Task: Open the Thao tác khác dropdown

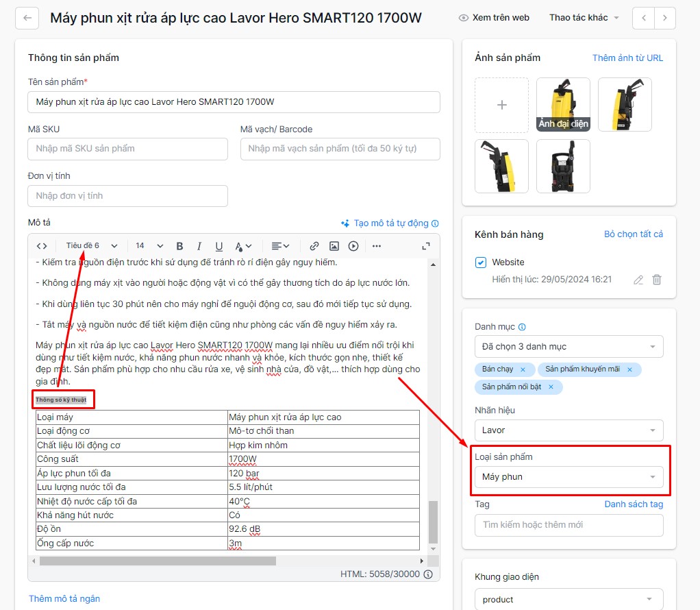Action: 584,17
